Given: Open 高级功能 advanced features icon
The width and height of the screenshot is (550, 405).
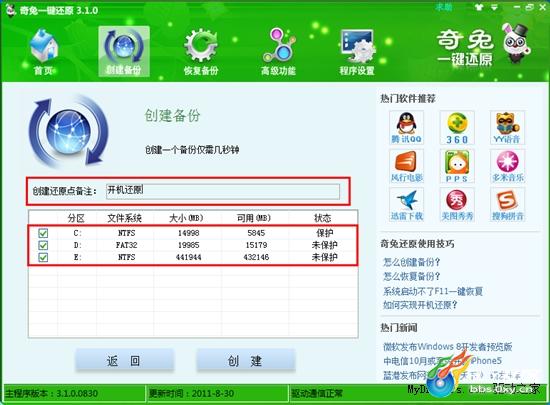Looking at the screenshot, I should coord(279,52).
